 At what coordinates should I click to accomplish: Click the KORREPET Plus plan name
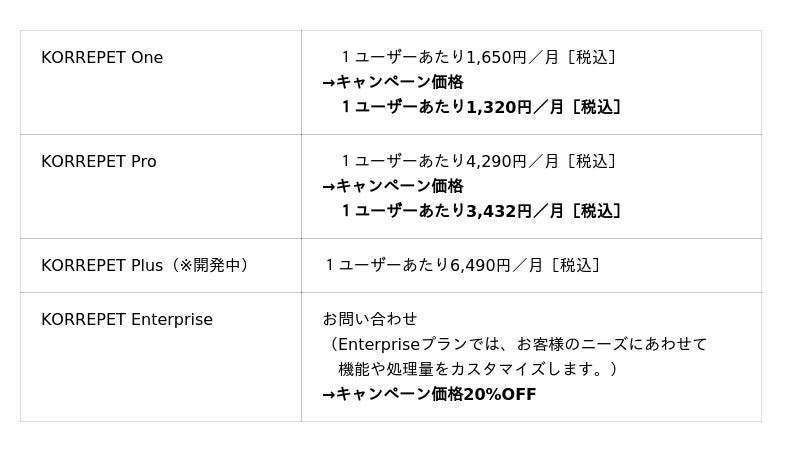102,266
